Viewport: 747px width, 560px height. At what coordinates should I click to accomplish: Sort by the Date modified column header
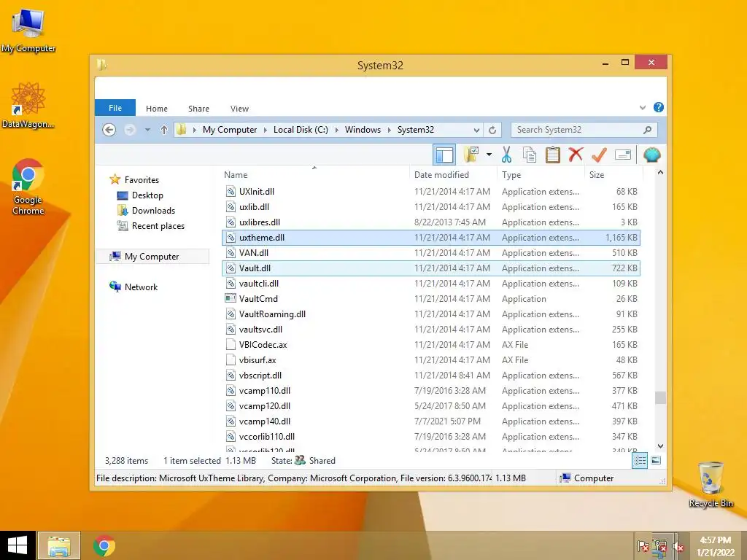point(452,175)
